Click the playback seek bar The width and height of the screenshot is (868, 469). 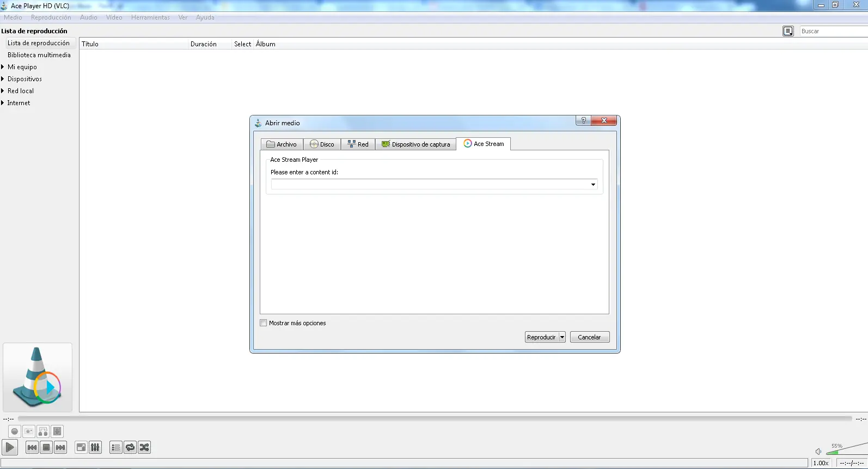click(x=435, y=418)
